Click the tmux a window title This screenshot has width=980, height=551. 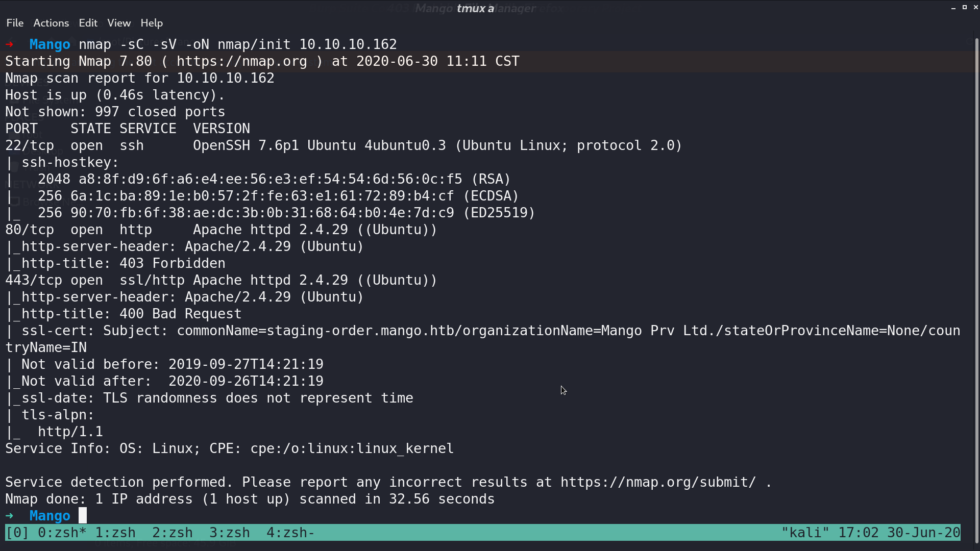(475, 8)
